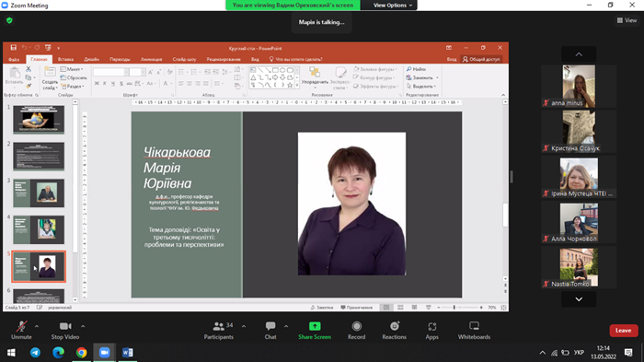Open the View layout button

(627, 20)
